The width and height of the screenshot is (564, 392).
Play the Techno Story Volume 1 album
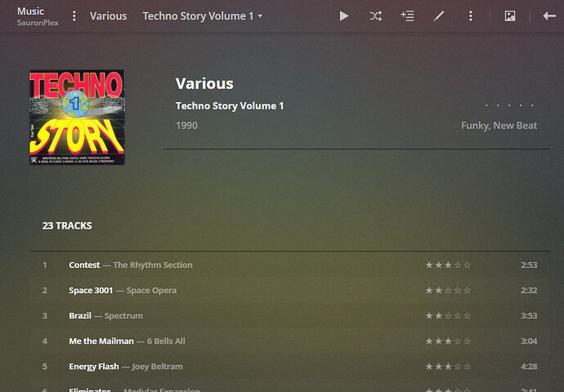coord(344,16)
